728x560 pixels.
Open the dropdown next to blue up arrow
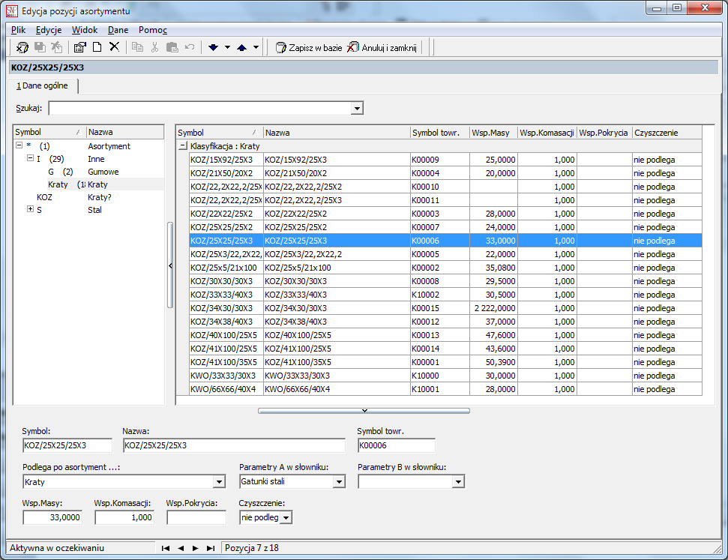tap(256, 47)
